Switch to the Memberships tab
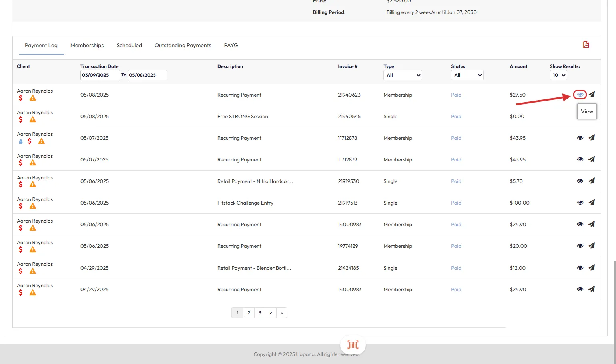This screenshot has width=616, height=364. 87,46
